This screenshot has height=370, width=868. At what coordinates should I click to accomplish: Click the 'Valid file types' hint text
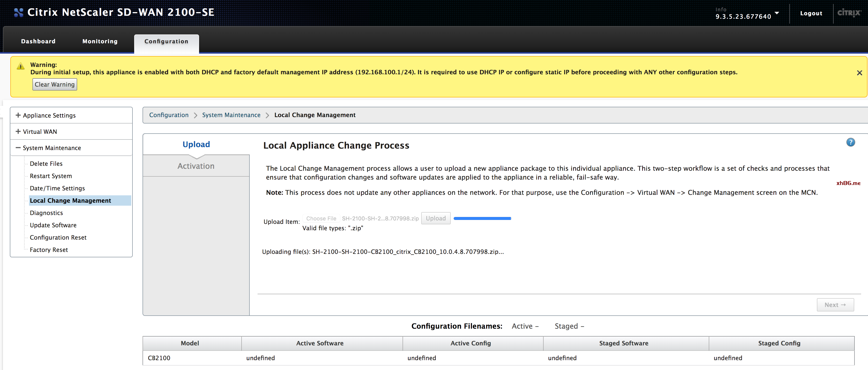point(333,228)
